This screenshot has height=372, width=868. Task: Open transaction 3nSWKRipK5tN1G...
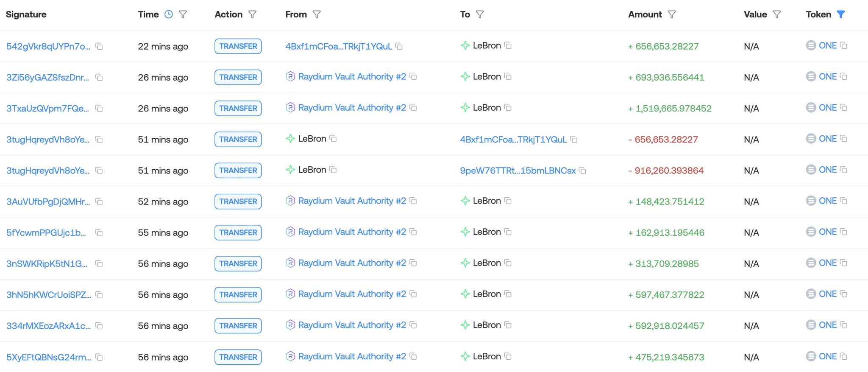pos(47,263)
